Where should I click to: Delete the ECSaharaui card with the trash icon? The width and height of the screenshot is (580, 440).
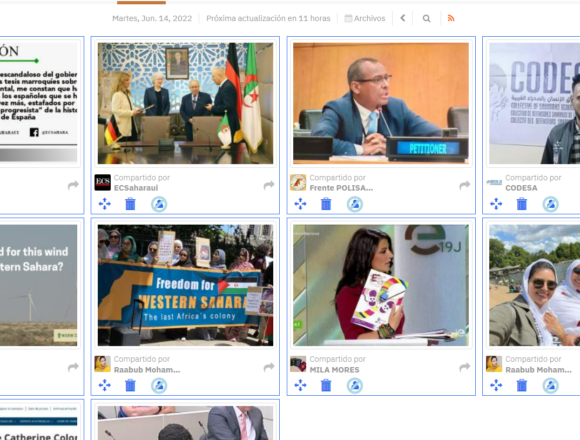(x=130, y=204)
